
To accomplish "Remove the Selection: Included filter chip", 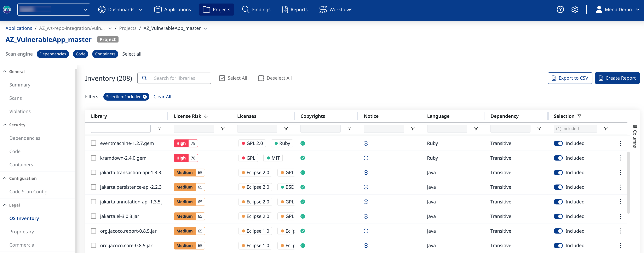I will pos(145,97).
